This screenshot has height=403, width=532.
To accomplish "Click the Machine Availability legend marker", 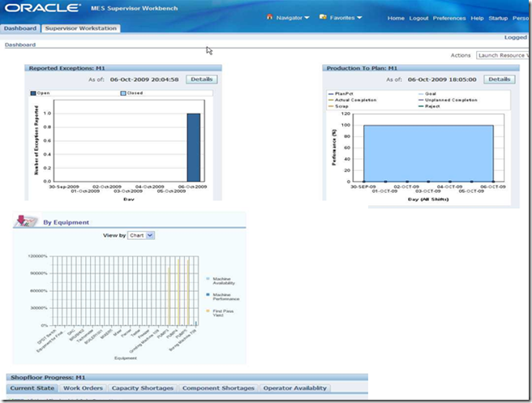I will (x=208, y=279).
